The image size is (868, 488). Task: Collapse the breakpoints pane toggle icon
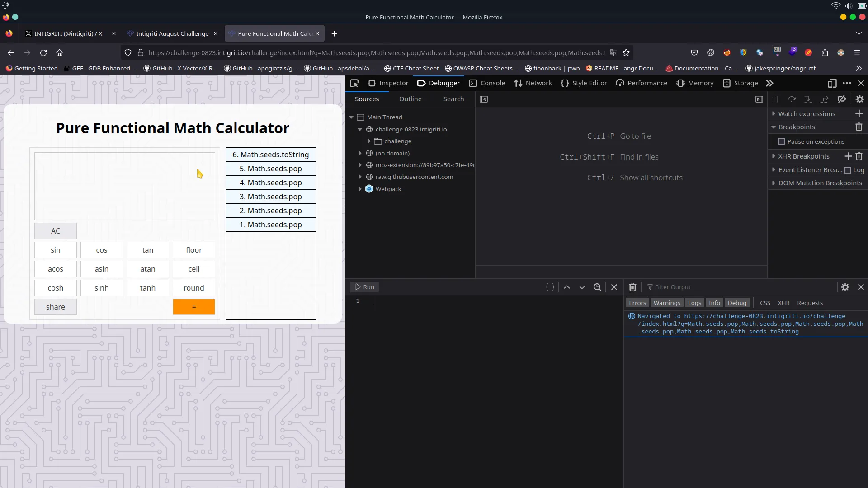pyautogui.click(x=759, y=99)
